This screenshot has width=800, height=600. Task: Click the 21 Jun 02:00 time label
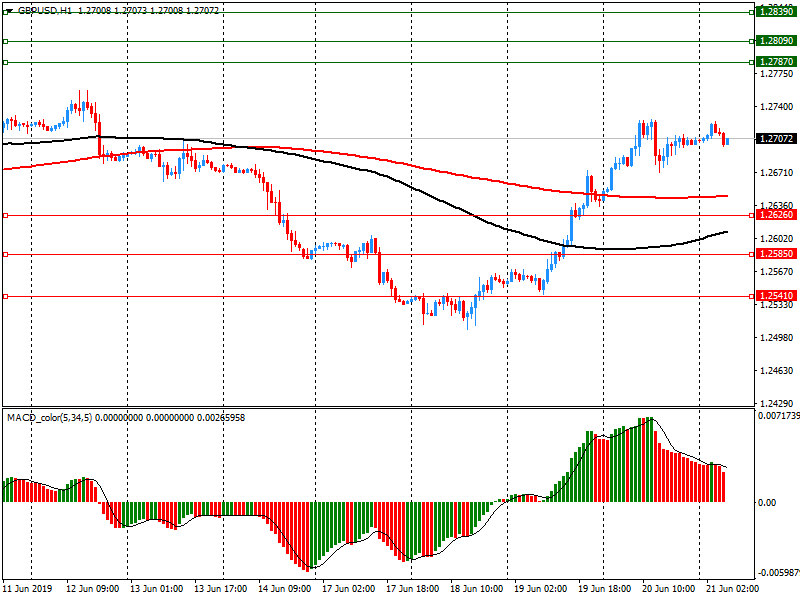pyautogui.click(x=732, y=589)
